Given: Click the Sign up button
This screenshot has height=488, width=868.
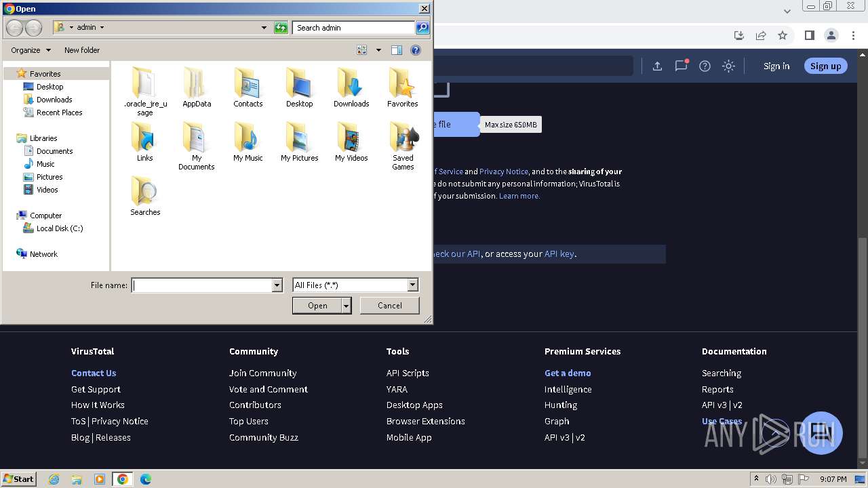Looking at the screenshot, I should point(825,66).
